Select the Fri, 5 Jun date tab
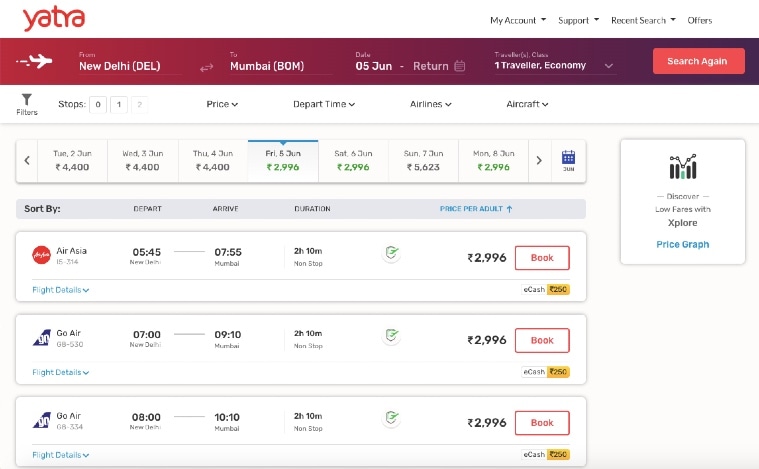759x469 pixels. coord(283,161)
